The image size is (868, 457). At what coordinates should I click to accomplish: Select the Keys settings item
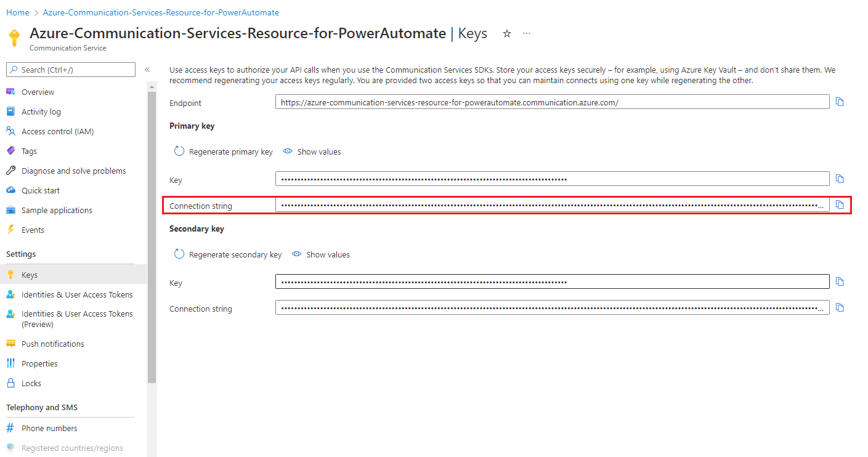click(73, 275)
